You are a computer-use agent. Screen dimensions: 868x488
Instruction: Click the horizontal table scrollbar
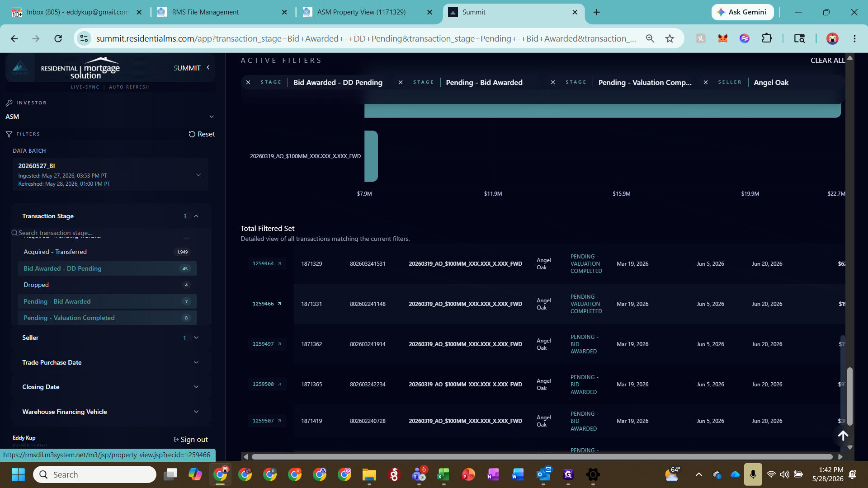pyautogui.click(x=542, y=457)
